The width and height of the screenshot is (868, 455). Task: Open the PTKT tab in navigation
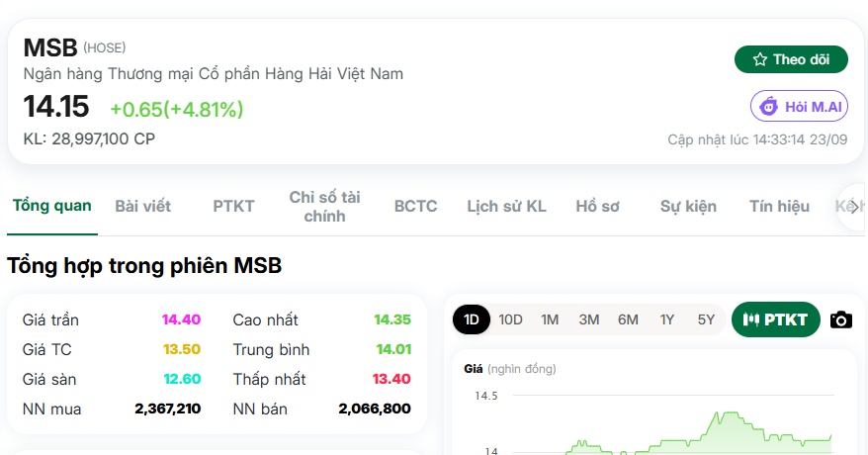pyautogui.click(x=233, y=206)
